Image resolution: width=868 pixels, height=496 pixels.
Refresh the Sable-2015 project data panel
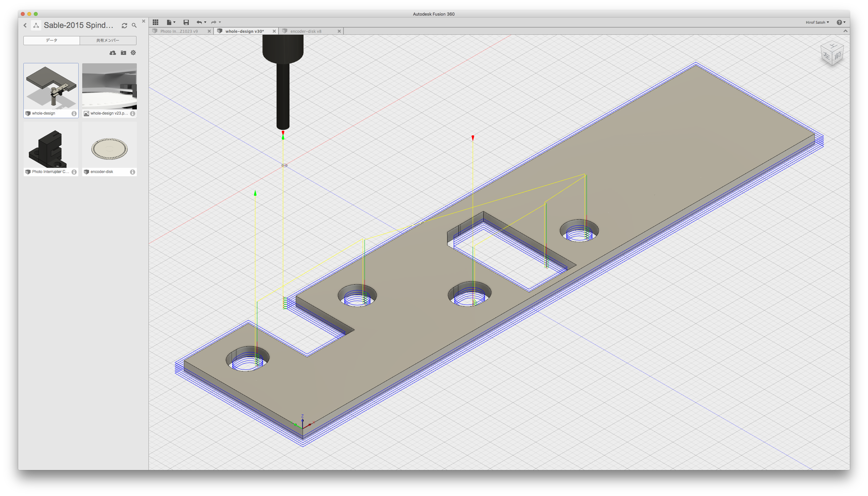pyautogui.click(x=124, y=26)
